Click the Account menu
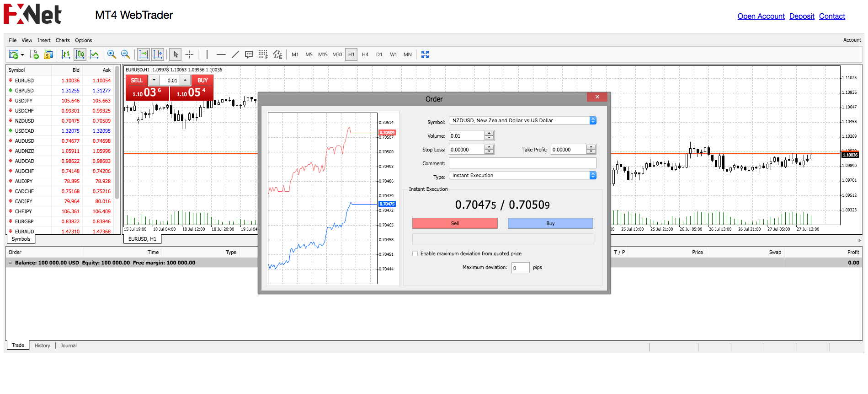The width and height of the screenshot is (868, 394). click(x=852, y=40)
